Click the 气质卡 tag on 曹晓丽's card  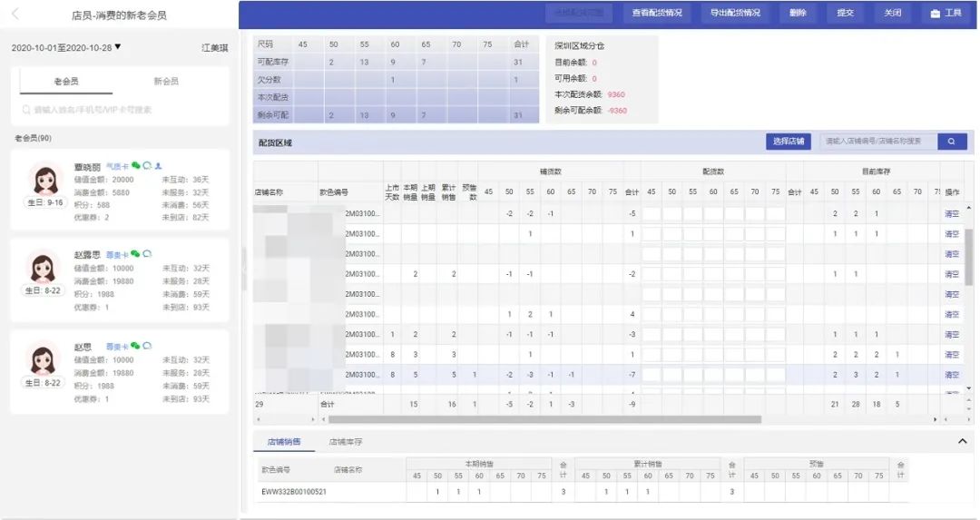(117, 167)
